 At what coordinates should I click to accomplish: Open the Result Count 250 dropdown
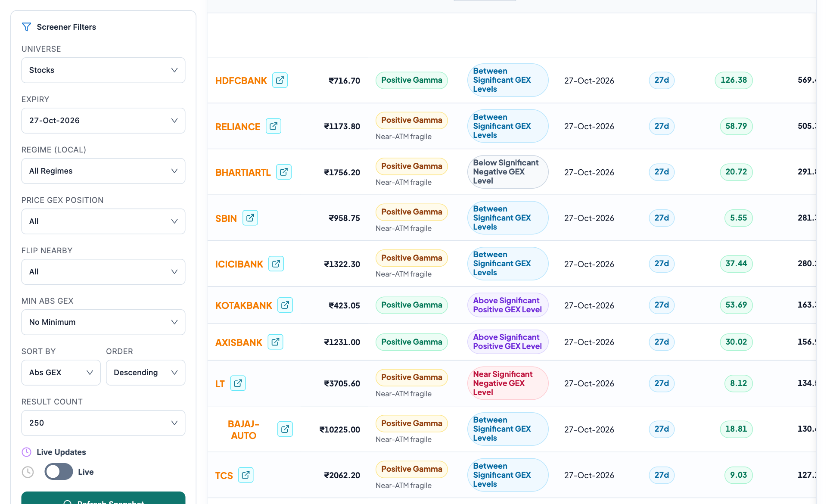(x=103, y=423)
